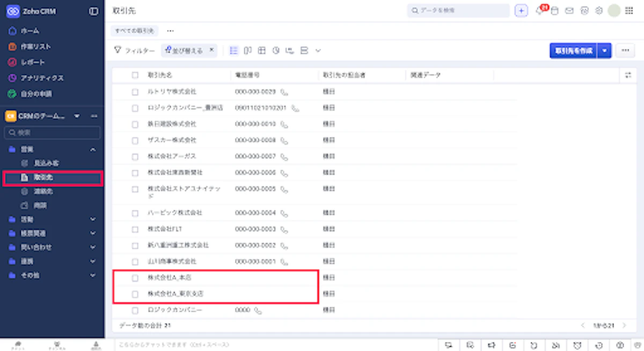
Task: Open the user avatar profile menu
Action: tap(614, 11)
